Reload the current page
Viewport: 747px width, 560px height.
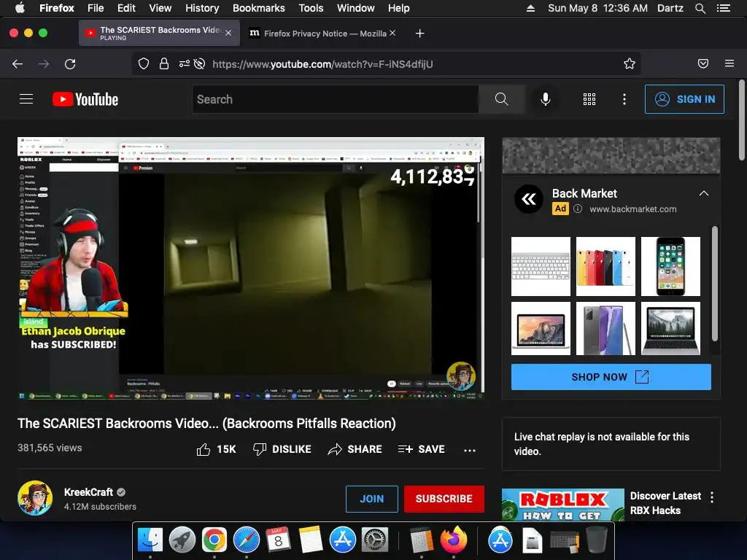pyautogui.click(x=70, y=64)
